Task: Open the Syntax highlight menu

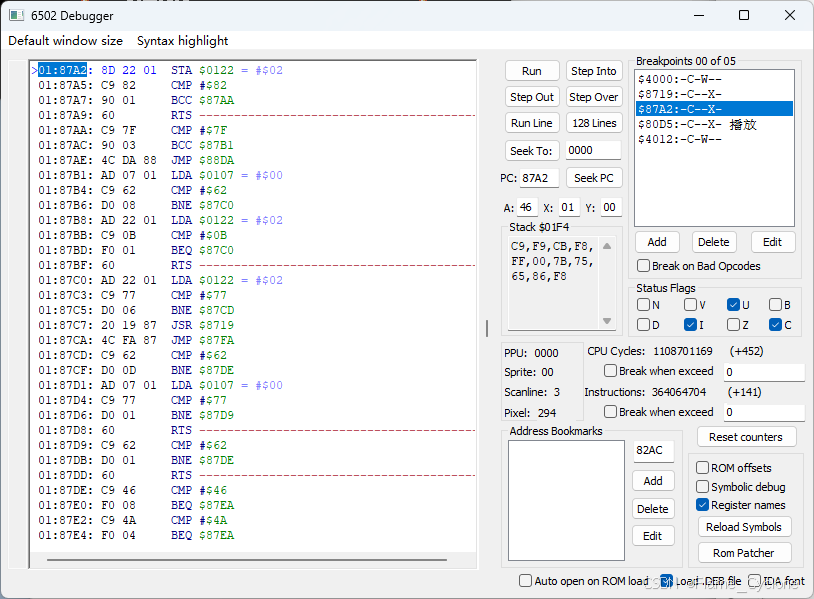Action: (182, 40)
